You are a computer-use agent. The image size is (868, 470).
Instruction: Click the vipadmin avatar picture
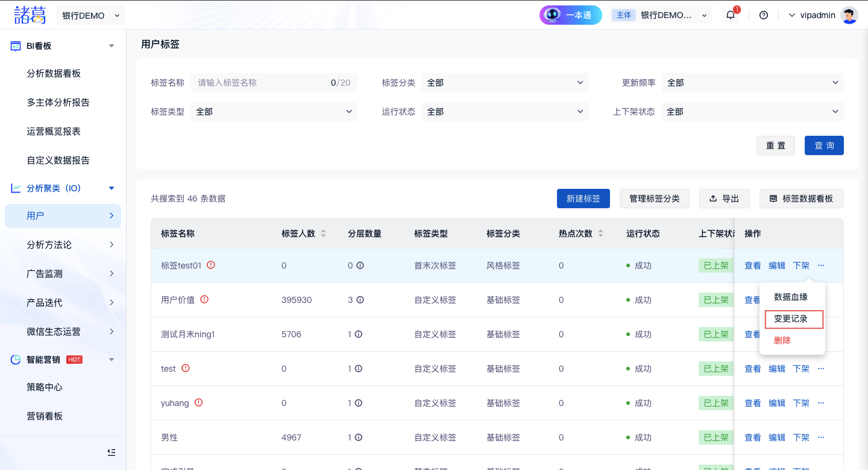coord(849,15)
